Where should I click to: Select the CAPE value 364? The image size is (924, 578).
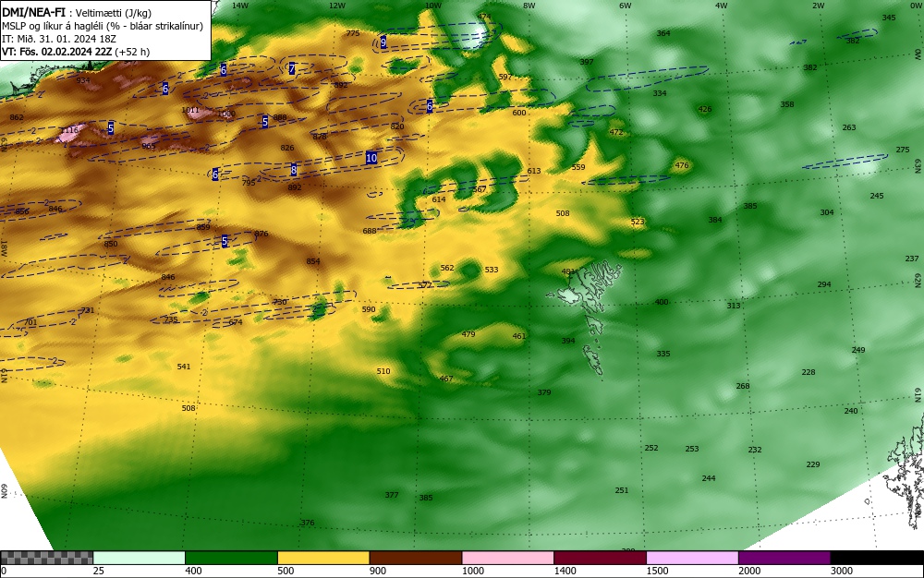(x=663, y=33)
